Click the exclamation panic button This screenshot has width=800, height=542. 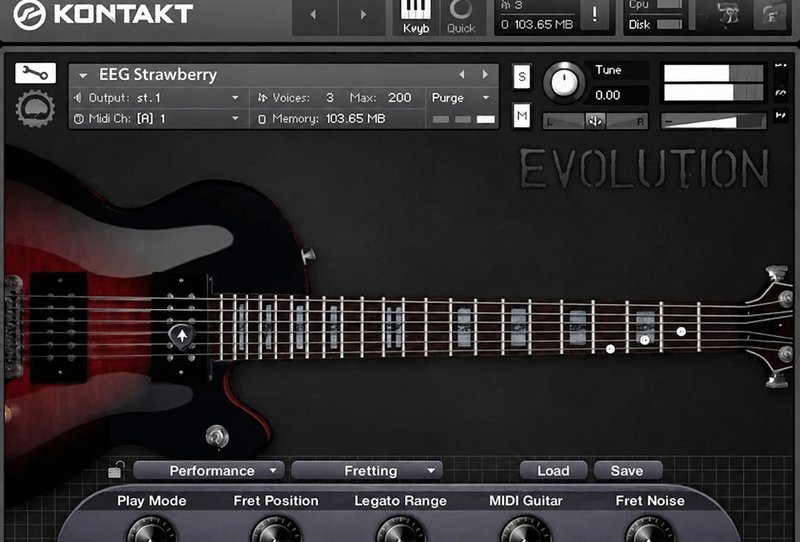tap(595, 15)
